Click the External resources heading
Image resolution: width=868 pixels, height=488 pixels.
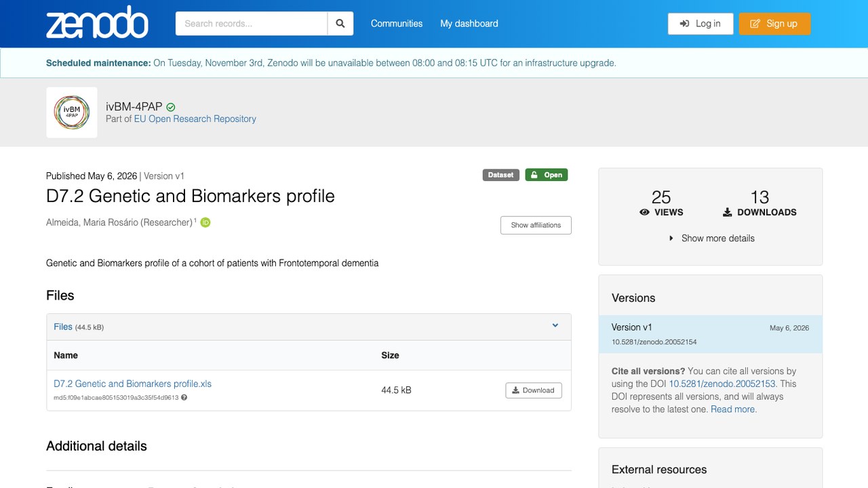(659, 470)
